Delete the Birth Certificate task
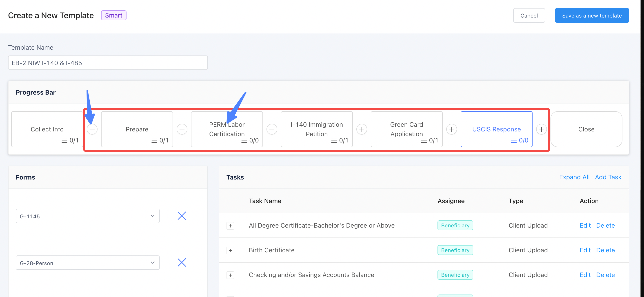Image resolution: width=644 pixels, height=297 pixels. pos(605,250)
